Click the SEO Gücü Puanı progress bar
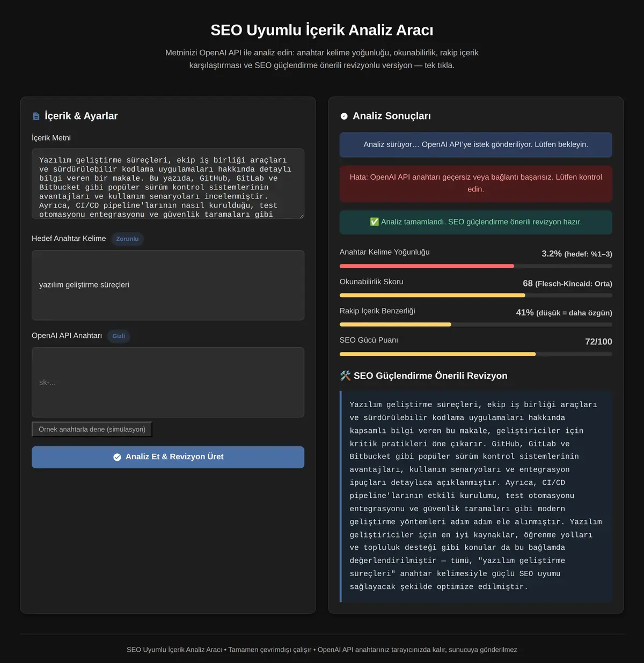The width and height of the screenshot is (644, 663). tap(475, 354)
